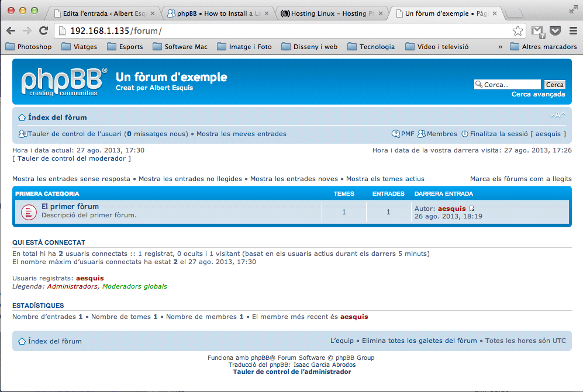This screenshot has width=583, height=392.
Task: Change font size with the A icon
Action: click(x=557, y=115)
